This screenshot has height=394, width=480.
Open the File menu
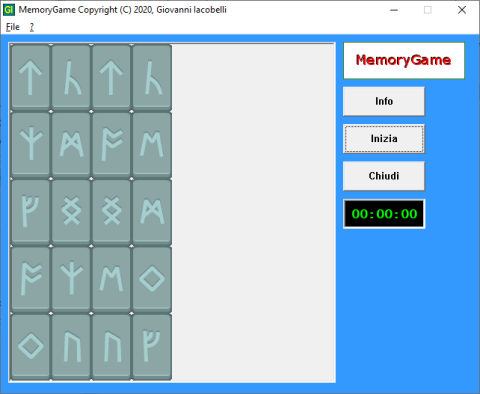(x=13, y=27)
